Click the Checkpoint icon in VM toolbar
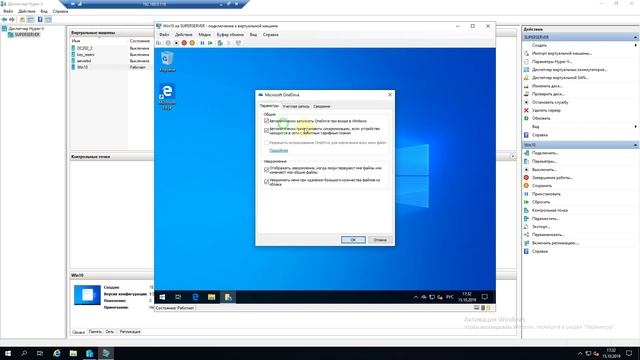This screenshot has width=640, height=360. [220, 43]
